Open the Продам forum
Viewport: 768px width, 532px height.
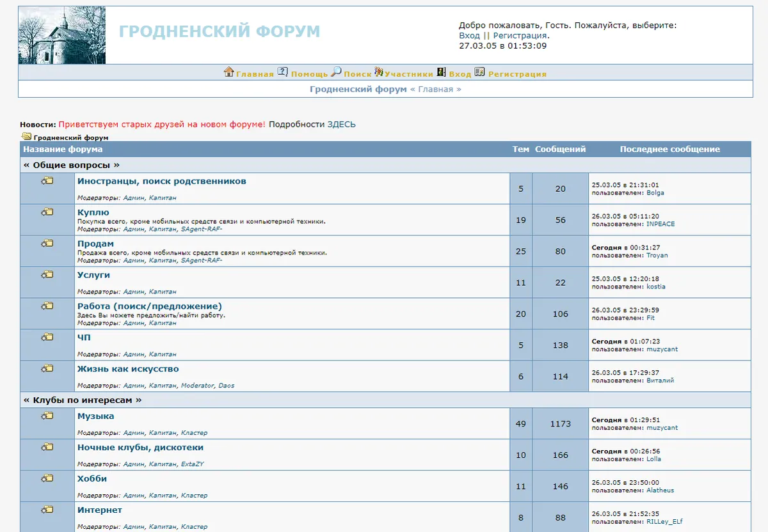(97, 243)
